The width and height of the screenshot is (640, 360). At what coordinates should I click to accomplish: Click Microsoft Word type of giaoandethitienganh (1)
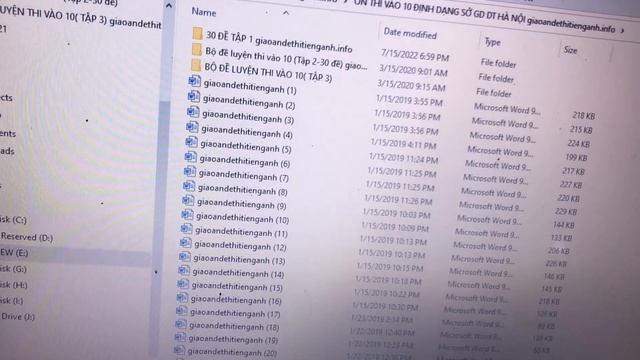point(507,109)
